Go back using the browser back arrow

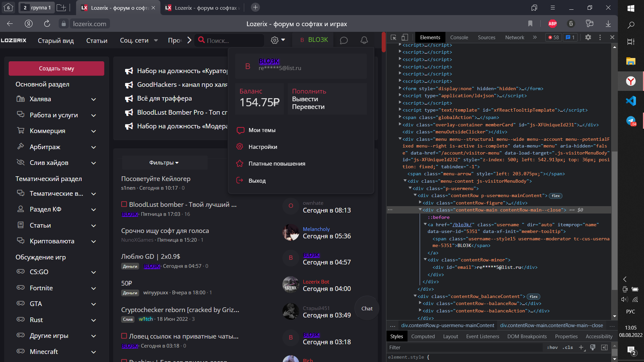[x=10, y=23]
